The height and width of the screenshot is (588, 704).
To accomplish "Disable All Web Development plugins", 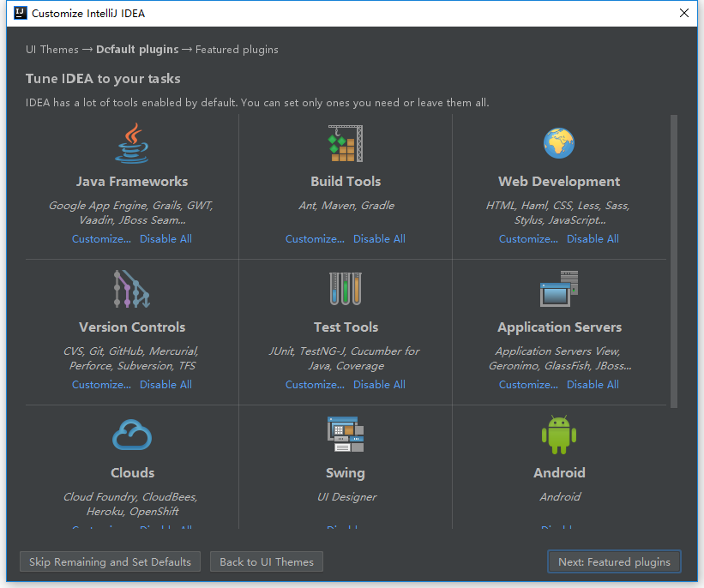I will (593, 239).
